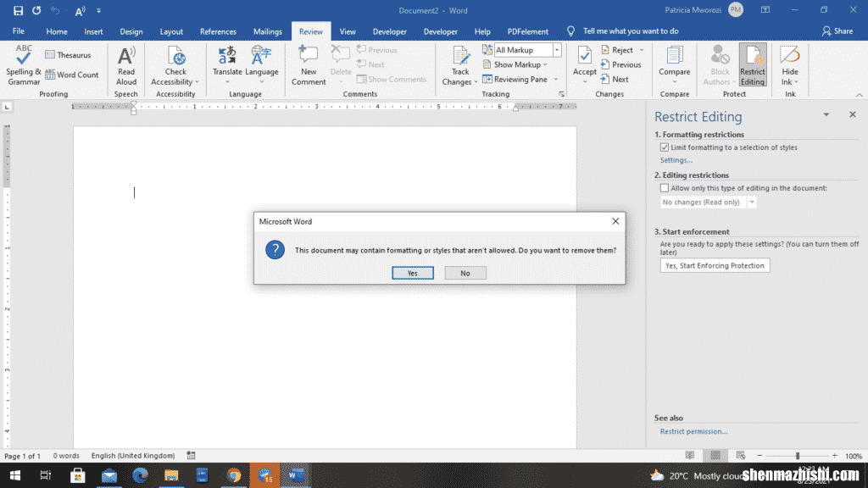The width and height of the screenshot is (868, 488).
Task: Open Mail app from taskbar
Action: tap(109, 475)
